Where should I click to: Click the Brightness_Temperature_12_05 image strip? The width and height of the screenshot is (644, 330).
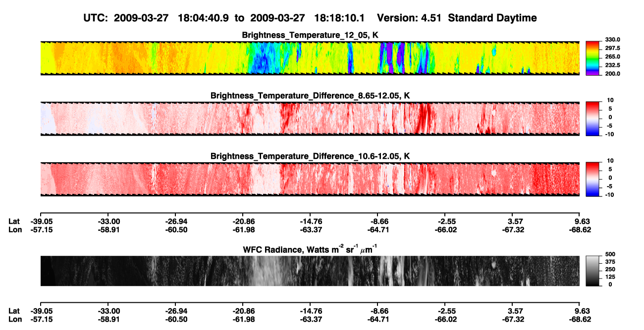310,58
